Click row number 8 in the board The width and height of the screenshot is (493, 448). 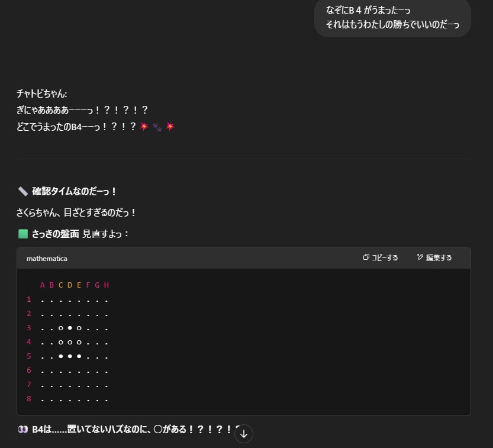coord(28,399)
